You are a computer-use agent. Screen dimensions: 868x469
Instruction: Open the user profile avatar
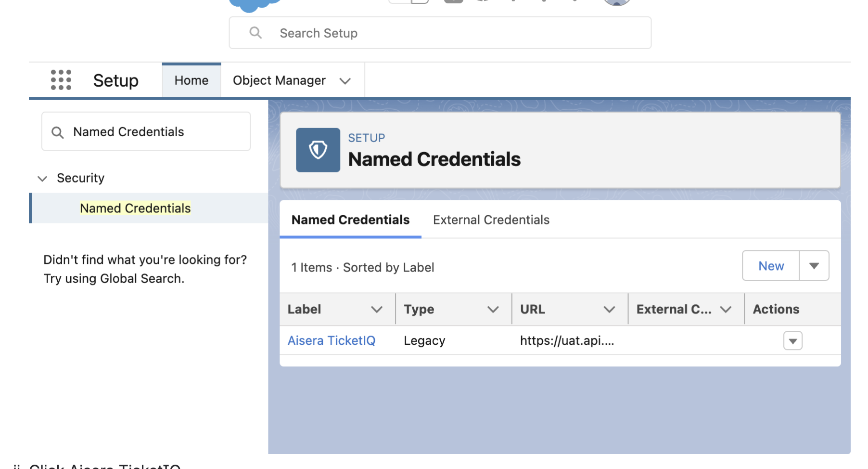tap(616, 2)
